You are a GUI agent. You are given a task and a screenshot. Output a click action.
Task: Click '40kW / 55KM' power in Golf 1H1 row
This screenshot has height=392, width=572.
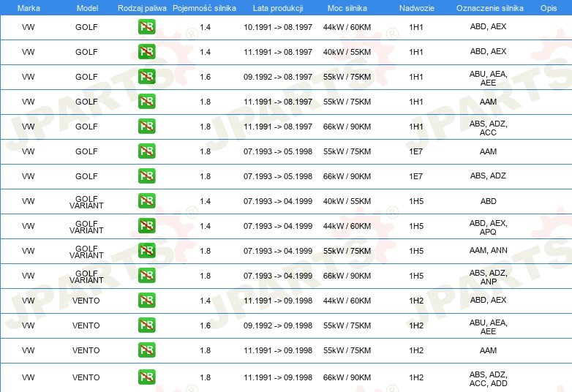pos(347,52)
